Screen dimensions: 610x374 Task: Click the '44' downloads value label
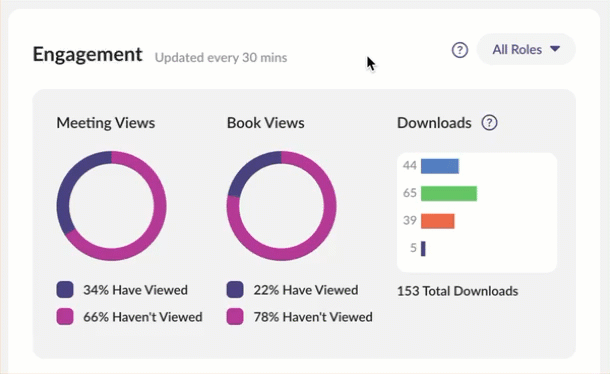click(410, 166)
